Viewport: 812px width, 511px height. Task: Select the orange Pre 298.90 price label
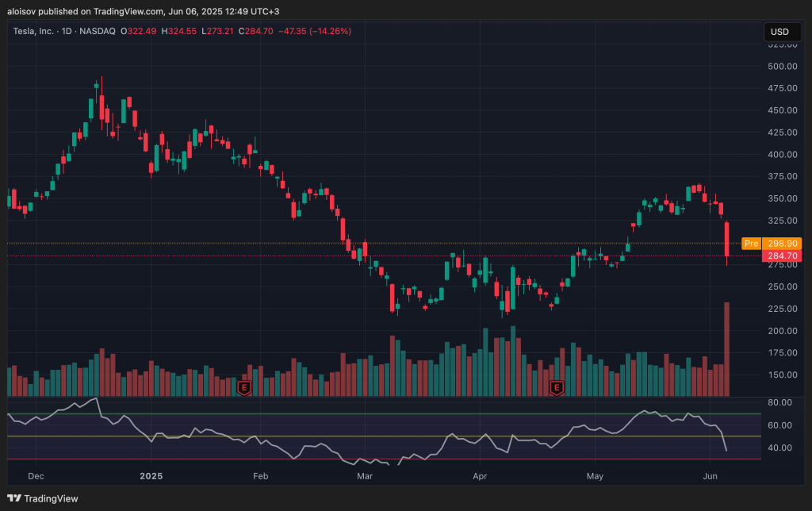click(x=772, y=244)
